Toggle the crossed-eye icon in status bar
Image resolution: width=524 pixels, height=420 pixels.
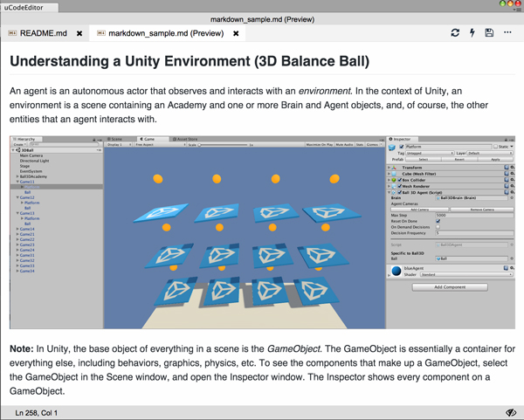511,413
